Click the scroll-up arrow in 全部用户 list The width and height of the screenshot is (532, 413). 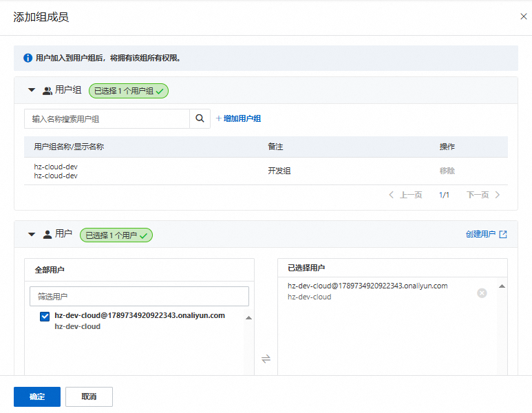coord(248,317)
